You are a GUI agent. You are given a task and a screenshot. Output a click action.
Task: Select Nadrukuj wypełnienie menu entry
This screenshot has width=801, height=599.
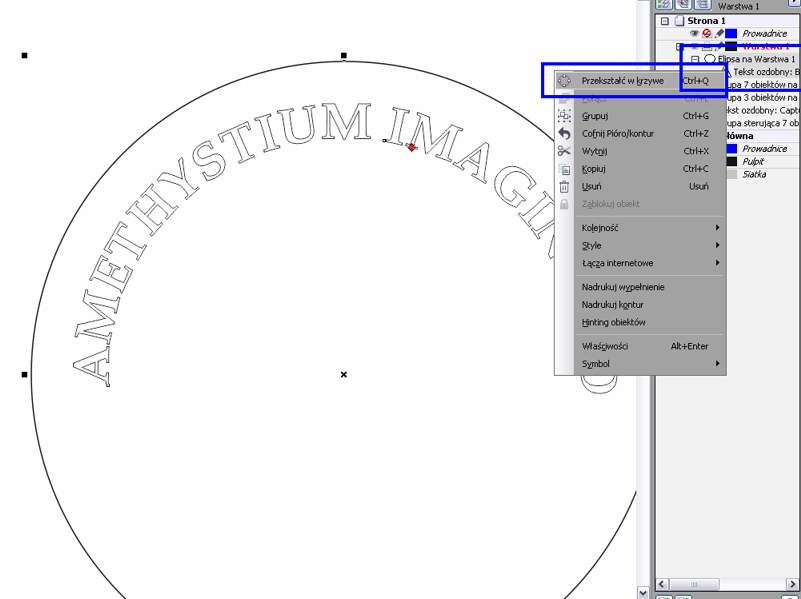(622, 287)
